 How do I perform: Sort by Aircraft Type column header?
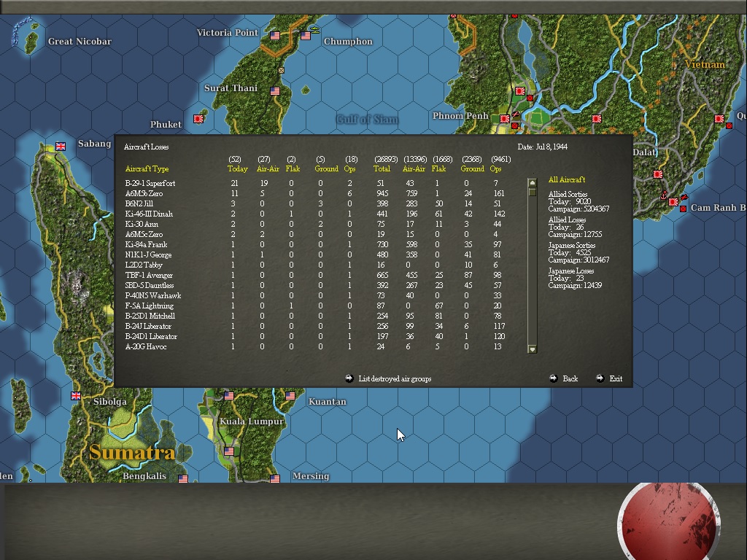pyautogui.click(x=147, y=168)
